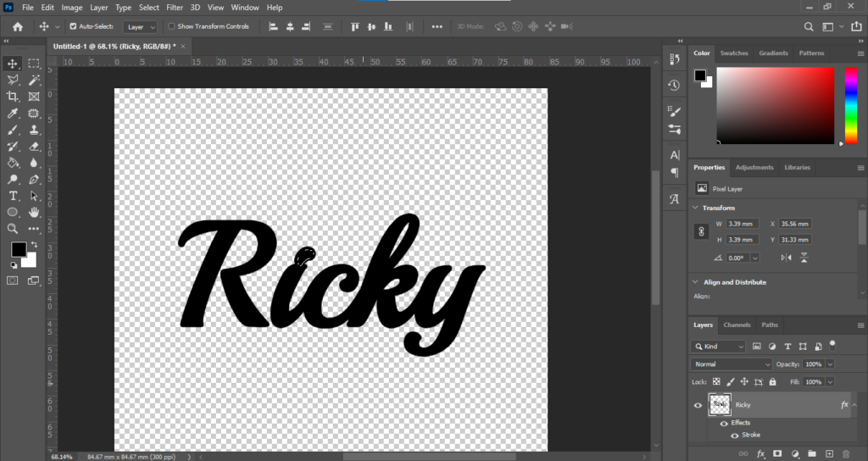Open the Filter menu
Viewport: 868px width, 461px height.
[x=175, y=8]
